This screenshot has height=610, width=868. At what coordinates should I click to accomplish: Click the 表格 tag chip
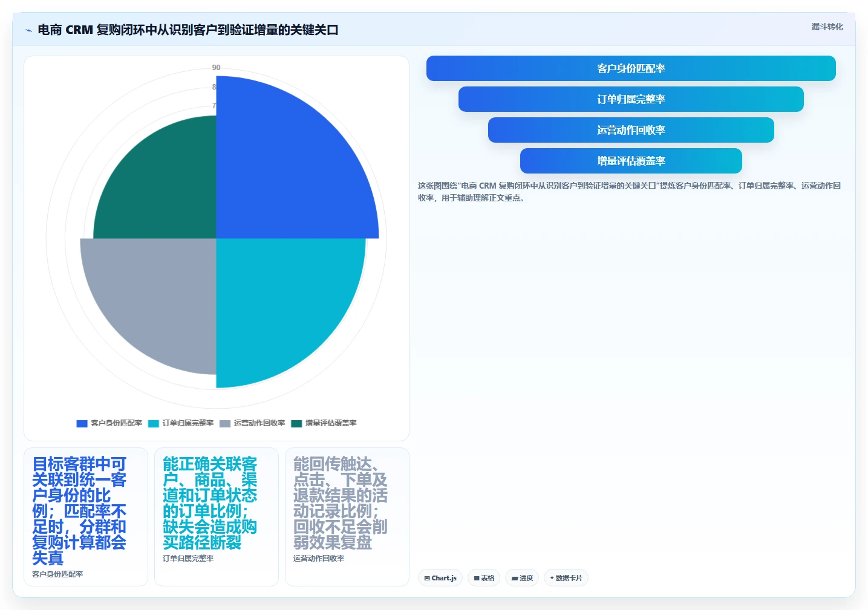pos(484,578)
